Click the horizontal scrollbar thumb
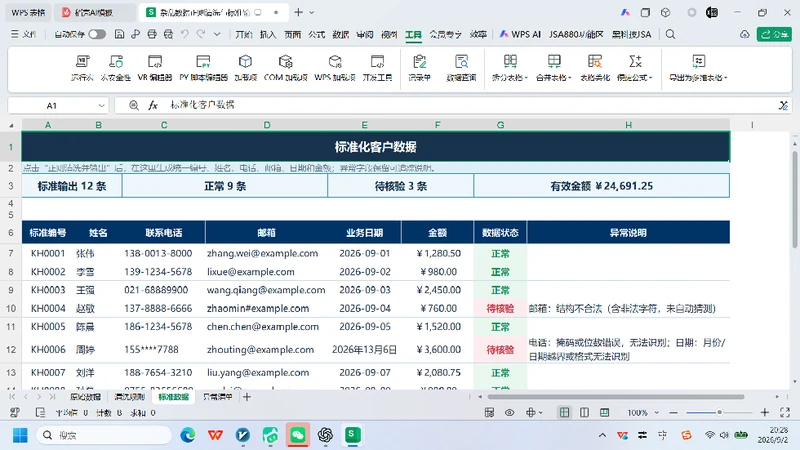The image size is (800, 450). pyautogui.click(x=616, y=396)
